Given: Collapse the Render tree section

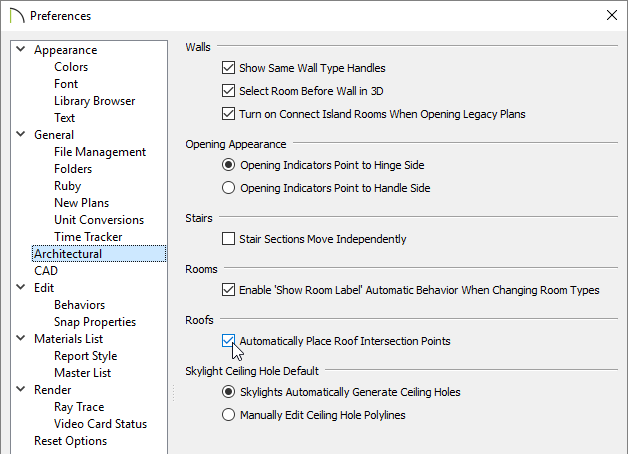Looking at the screenshot, I should click(x=20, y=389).
